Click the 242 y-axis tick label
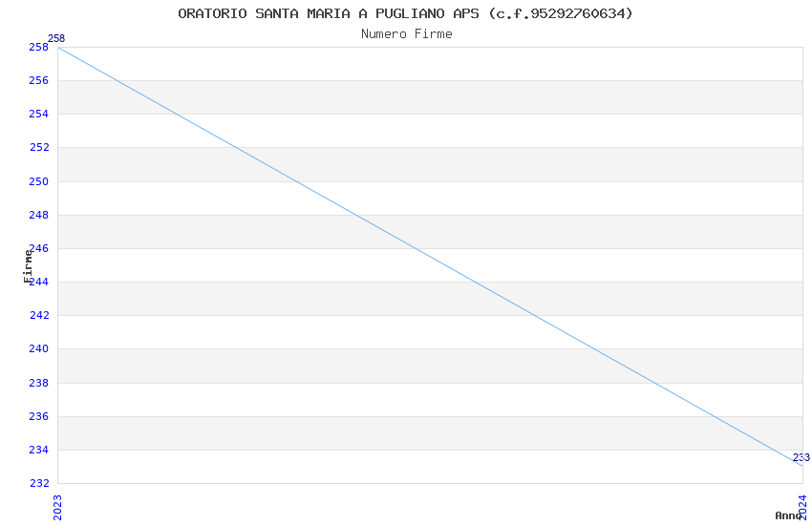812x525 pixels. tap(39, 315)
